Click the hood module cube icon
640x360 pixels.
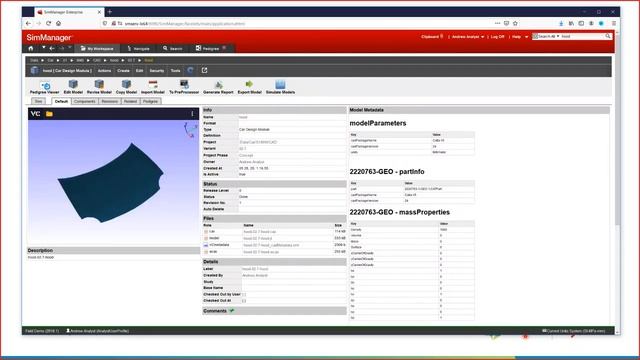click(x=35, y=70)
